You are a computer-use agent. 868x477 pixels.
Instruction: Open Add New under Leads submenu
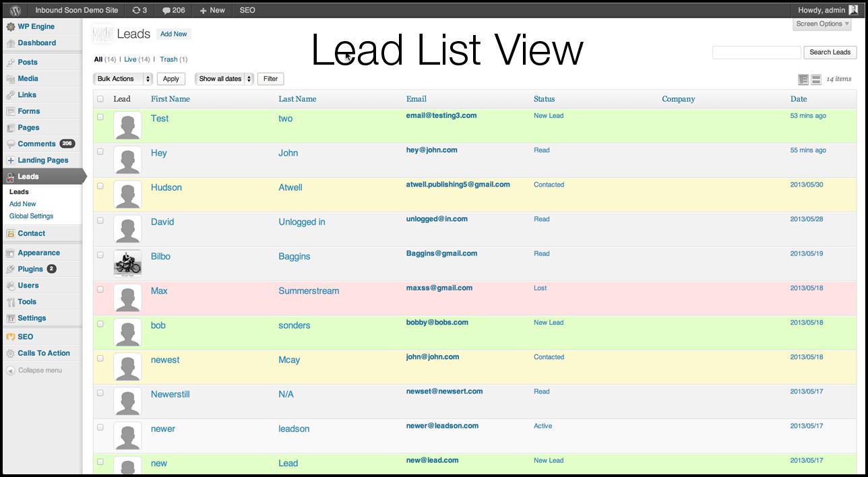click(23, 204)
